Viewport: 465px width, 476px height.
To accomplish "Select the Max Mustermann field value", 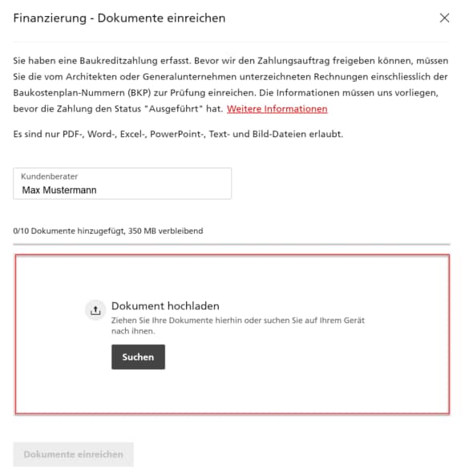I will 59,190.
